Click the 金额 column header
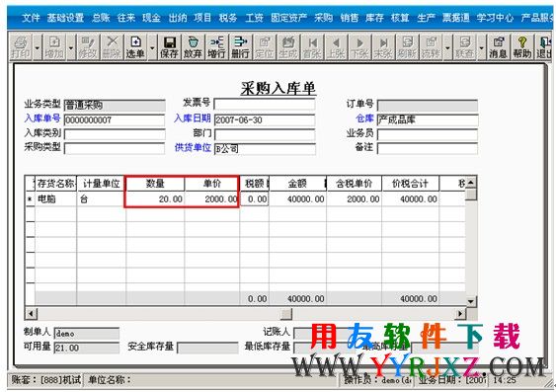The width and height of the screenshot is (556, 392). tap(297, 184)
